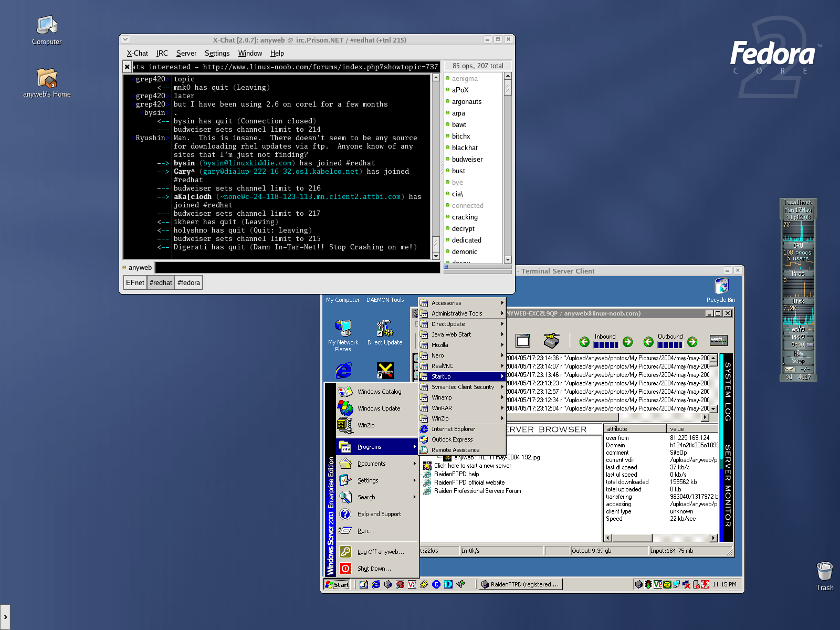Click the 'value' column header
Image resolution: width=840 pixels, height=630 pixels.
[x=692, y=429]
